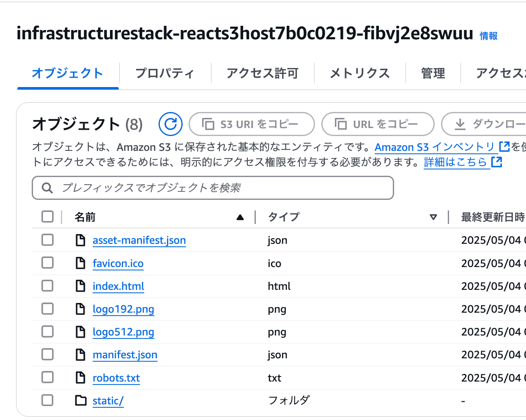The image size is (526, 420).
Task: Select the robots.txt row checkbox
Action: coord(48,377)
